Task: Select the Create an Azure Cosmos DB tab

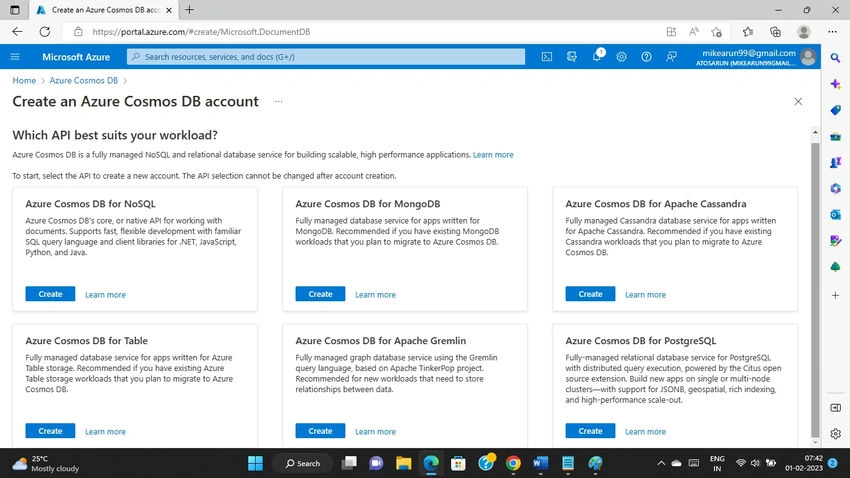Action: tap(105, 10)
